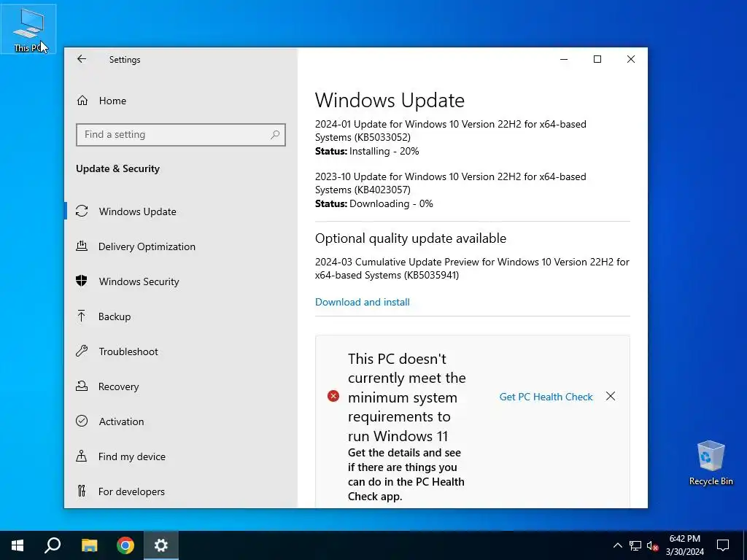747x560 pixels.
Task: Click the 'Windows Update' page heading
Action: (390, 100)
